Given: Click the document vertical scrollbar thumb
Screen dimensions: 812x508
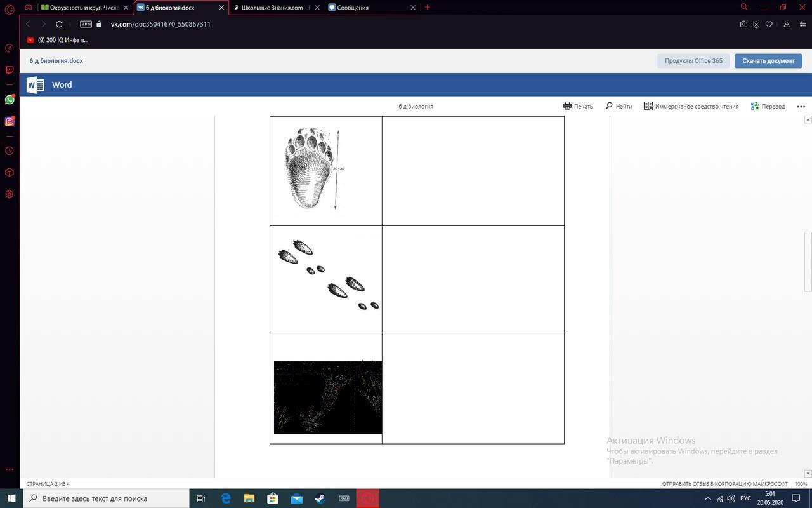Looking at the screenshot, I should pos(808,262).
